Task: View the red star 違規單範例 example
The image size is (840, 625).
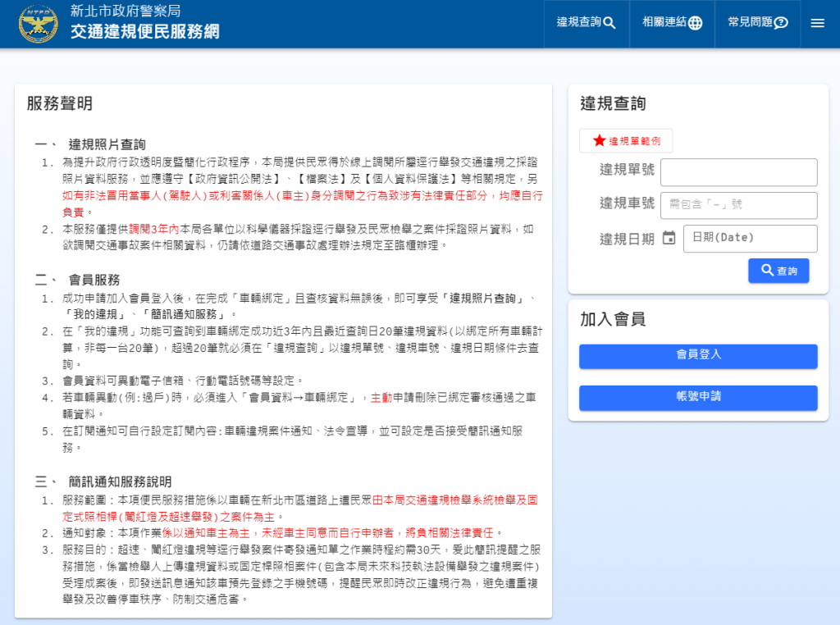Action: [626, 141]
